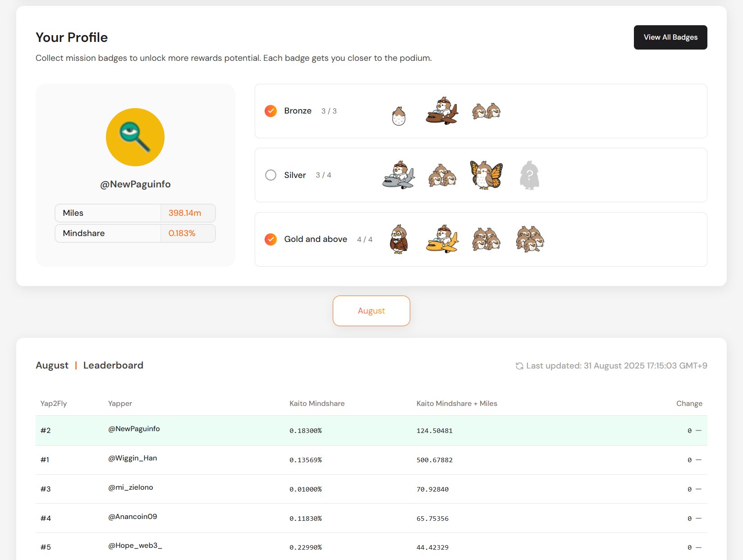Image resolution: width=743 pixels, height=560 pixels.
Task: Sort by Kaito Mindshare column header
Action: (x=317, y=404)
